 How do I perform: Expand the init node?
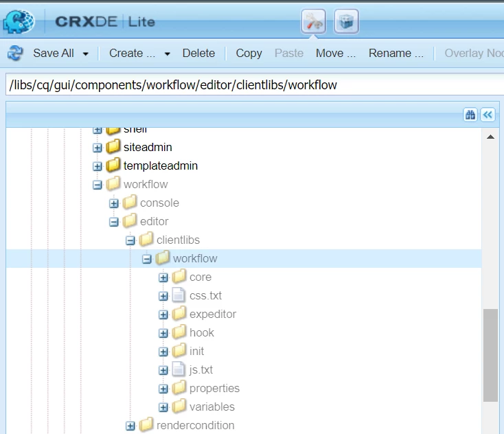[163, 352]
